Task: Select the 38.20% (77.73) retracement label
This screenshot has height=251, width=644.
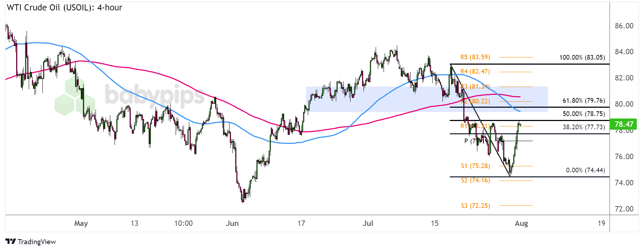Action: click(x=584, y=127)
